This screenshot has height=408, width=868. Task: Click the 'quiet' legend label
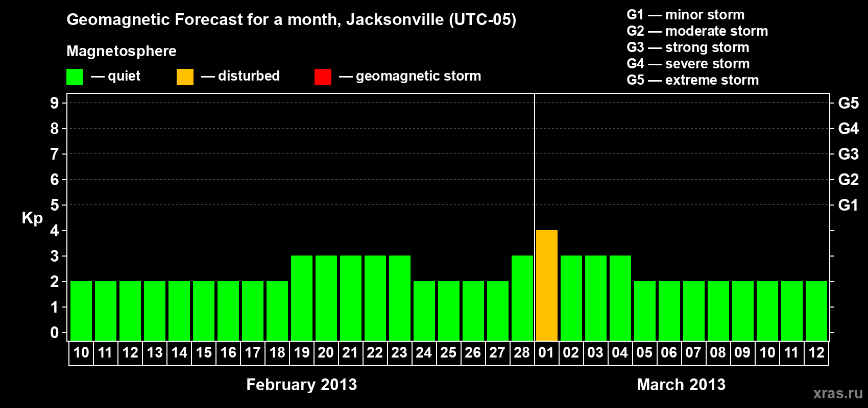coord(124,76)
